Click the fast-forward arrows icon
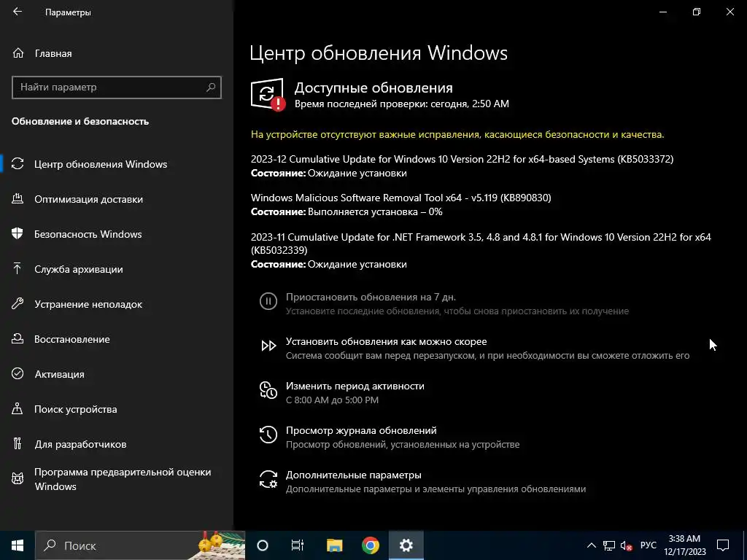The width and height of the screenshot is (747, 560). coord(268,346)
